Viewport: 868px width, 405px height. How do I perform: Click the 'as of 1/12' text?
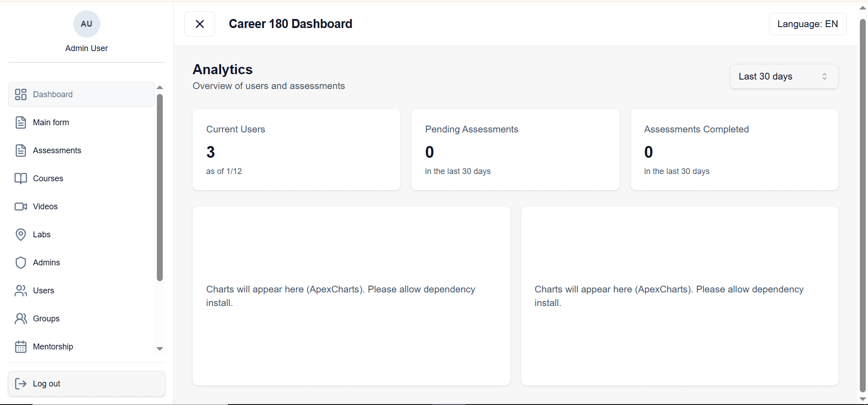click(x=224, y=171)
